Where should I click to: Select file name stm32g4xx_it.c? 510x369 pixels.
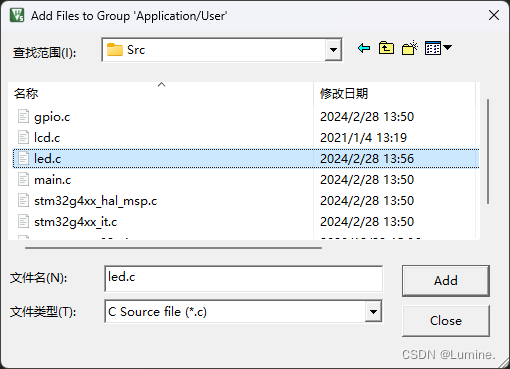pos(75,222)
